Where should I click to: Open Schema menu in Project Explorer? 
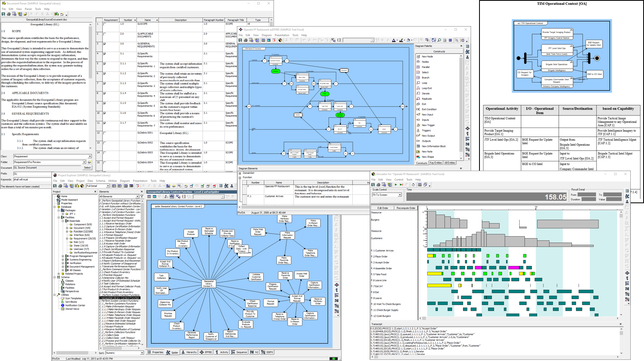(x=100, y=181)
